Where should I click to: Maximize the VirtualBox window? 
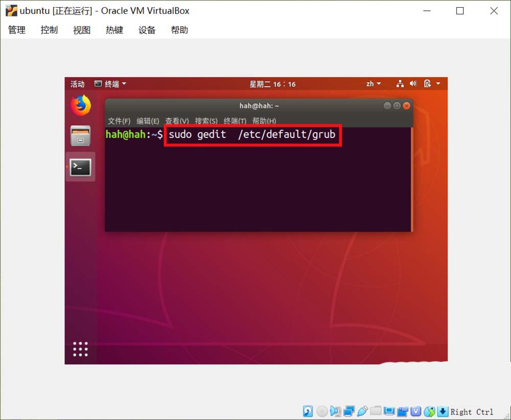(460, 11)
